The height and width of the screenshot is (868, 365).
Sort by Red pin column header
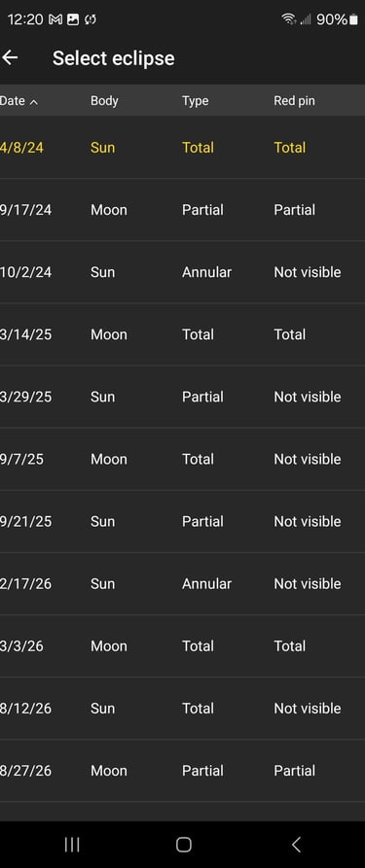click(x=294, y=101)
